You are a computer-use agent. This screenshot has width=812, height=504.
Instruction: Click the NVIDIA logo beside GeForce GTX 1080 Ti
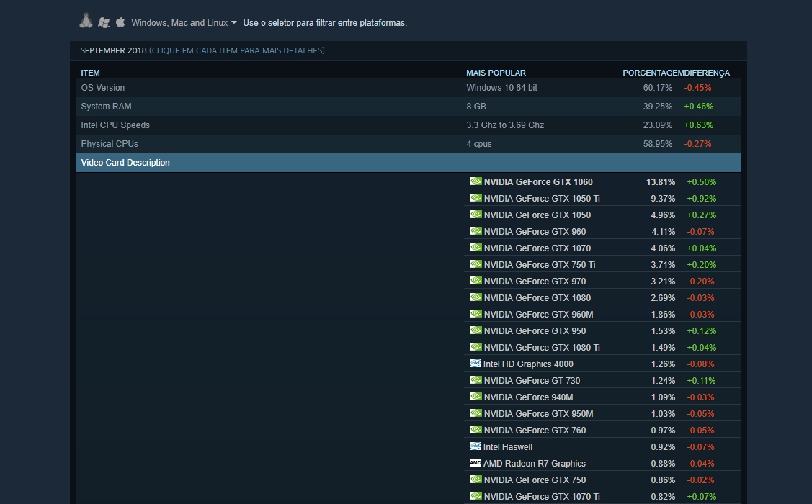(476, 347)
